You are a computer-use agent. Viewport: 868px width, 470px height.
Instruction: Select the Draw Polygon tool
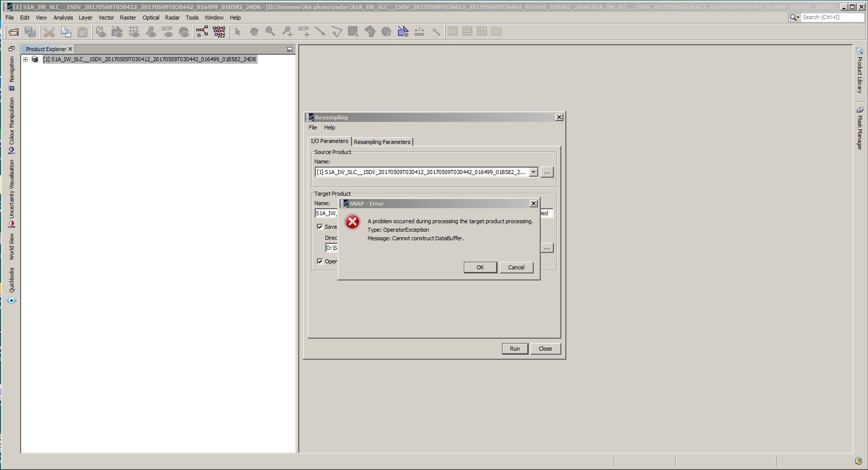click(x=370, y=32)
